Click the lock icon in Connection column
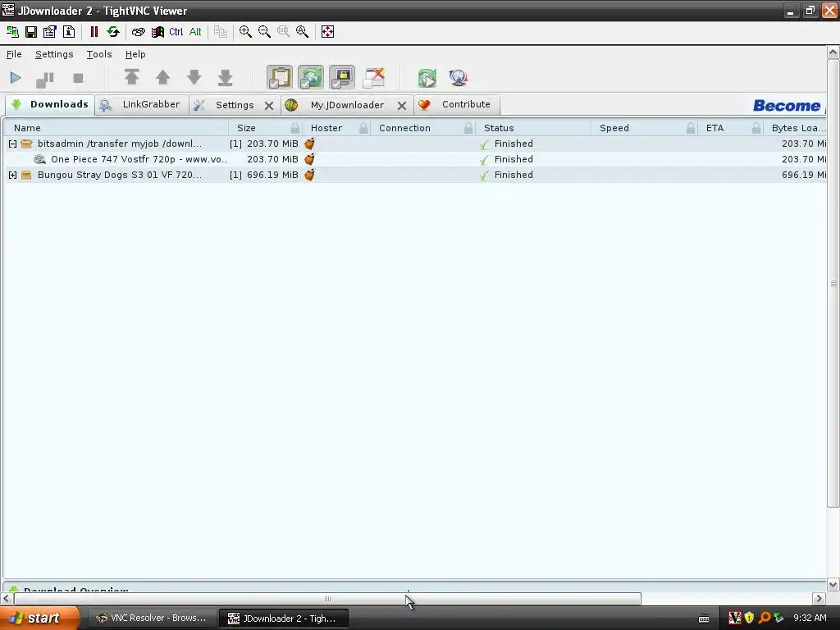Image resolution: width=840 pixels, height=630 pixels. pyautogui.click(x=468, y=128)
